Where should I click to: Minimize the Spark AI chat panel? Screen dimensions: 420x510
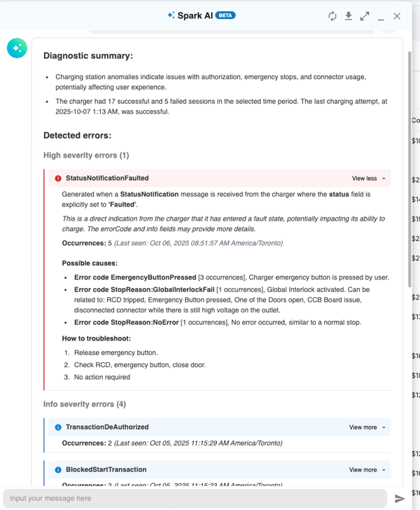[x=381, y=20]
